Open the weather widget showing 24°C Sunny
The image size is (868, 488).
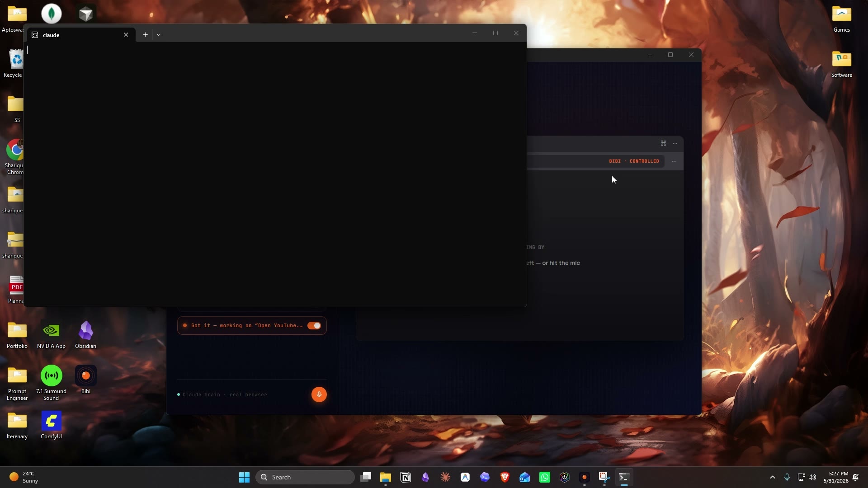[24, 477]
